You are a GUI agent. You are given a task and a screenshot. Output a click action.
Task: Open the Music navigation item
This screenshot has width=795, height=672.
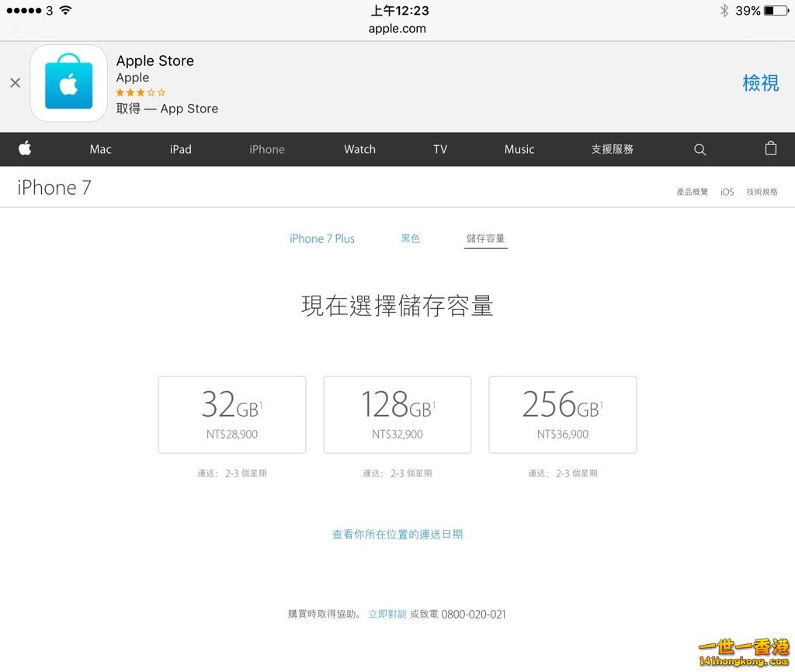coord(519,150)
